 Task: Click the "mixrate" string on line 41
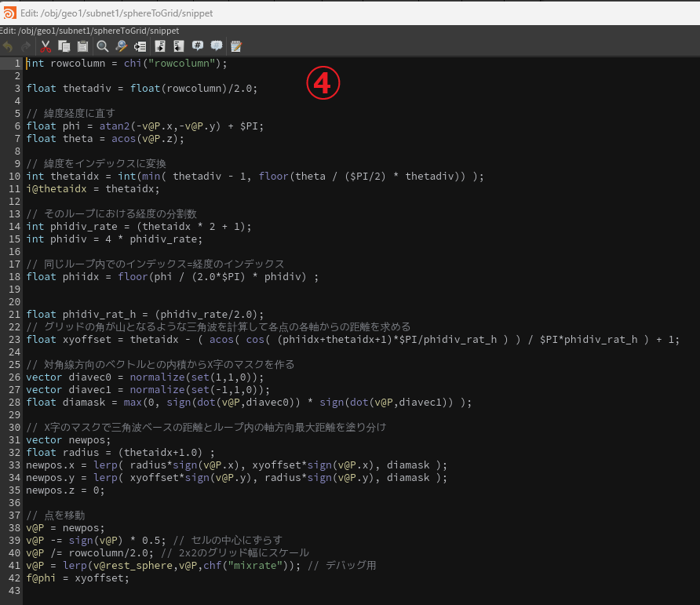(x=255, y=565)
